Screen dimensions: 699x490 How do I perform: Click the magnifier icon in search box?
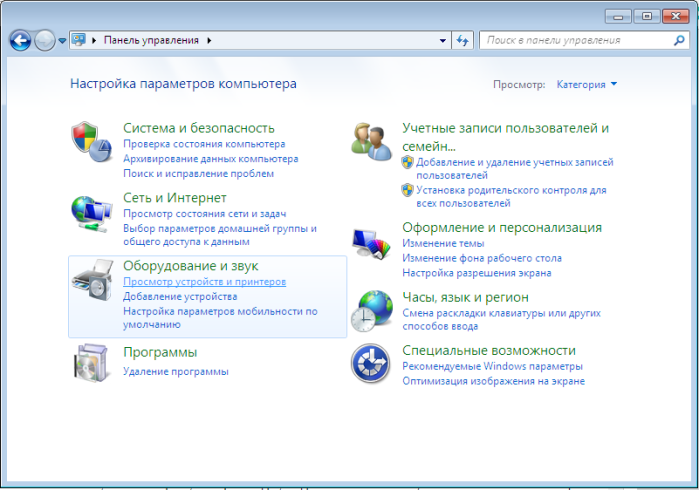pyautogui.click(x=678, y=41)
